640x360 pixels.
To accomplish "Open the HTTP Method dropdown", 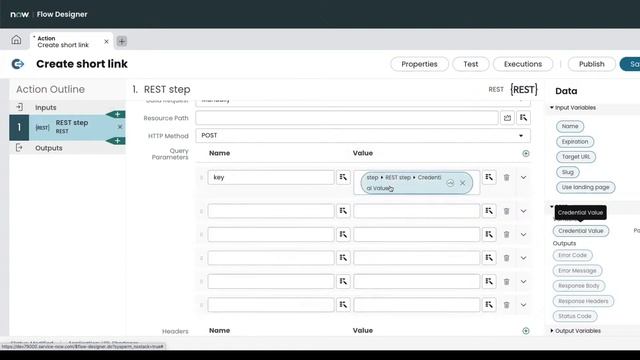I will 363,136.
